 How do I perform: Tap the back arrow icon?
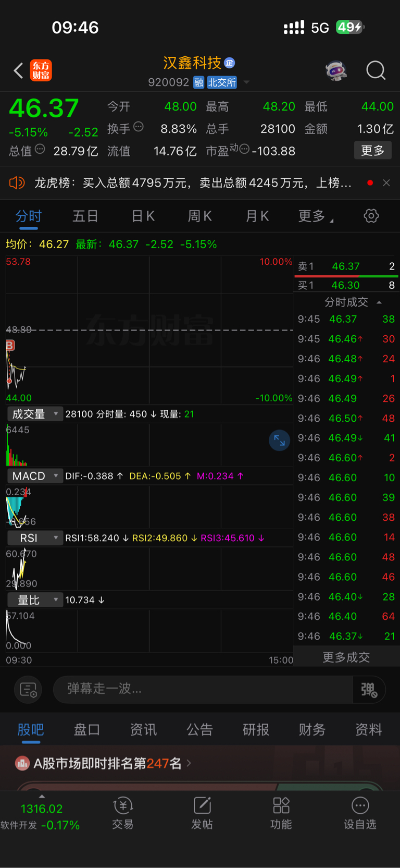point(19,70)
